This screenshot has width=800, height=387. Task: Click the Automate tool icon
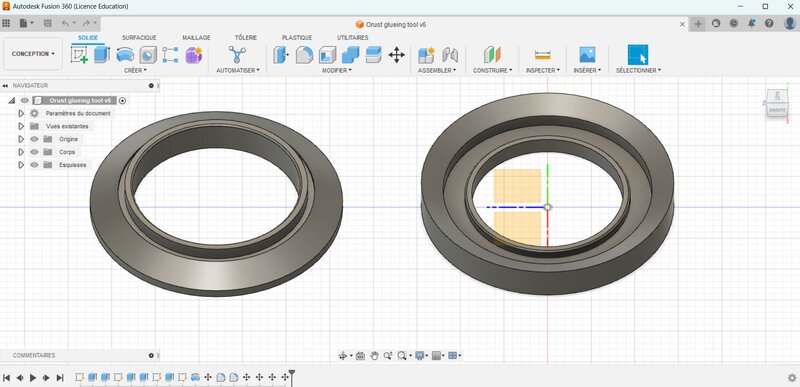pos(237,55)
